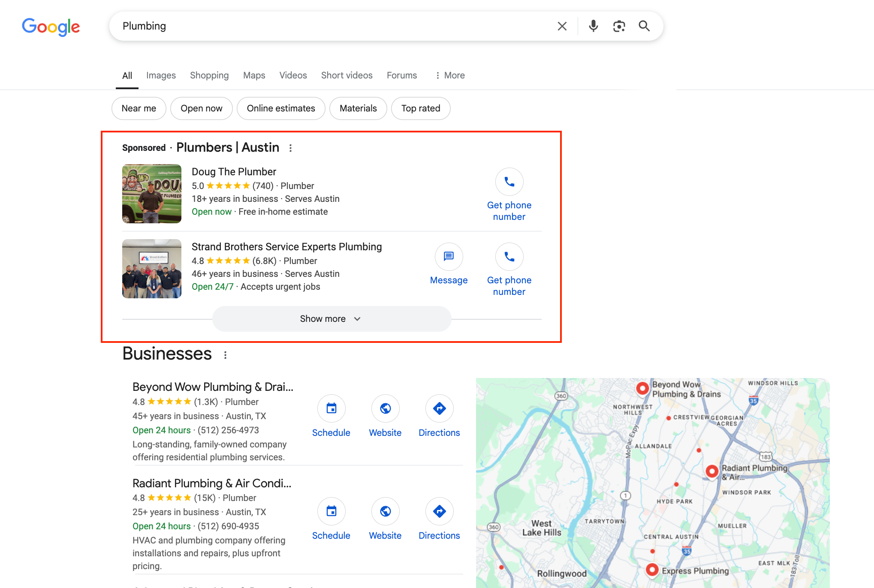Start voice search with microphone icon
874x588 pixels.
pos(593,27)
